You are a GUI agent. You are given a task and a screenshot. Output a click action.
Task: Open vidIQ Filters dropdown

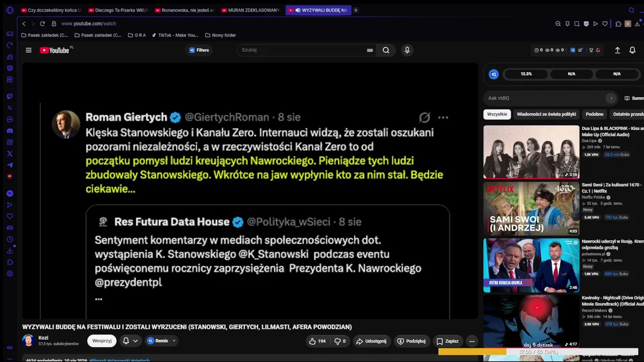[199, 50]
